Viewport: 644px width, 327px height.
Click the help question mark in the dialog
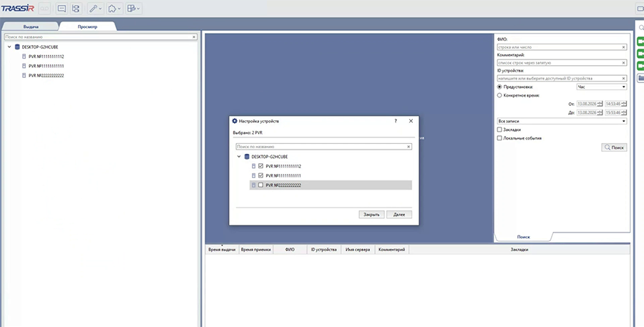point(396,121)
